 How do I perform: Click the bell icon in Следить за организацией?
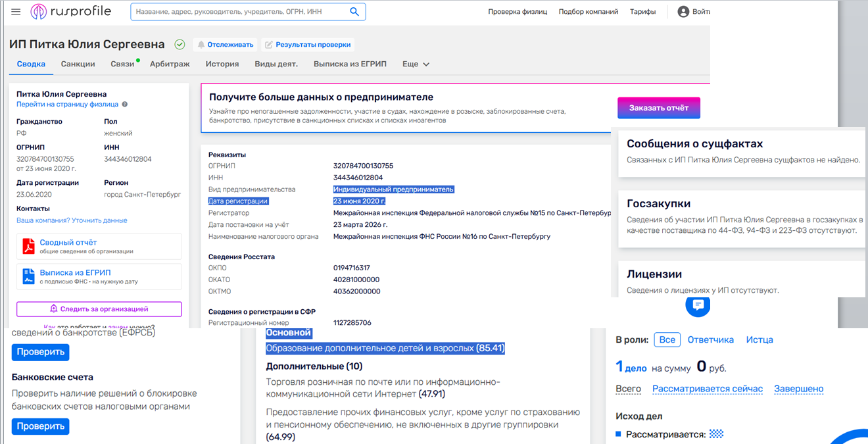tap(54, 309)
